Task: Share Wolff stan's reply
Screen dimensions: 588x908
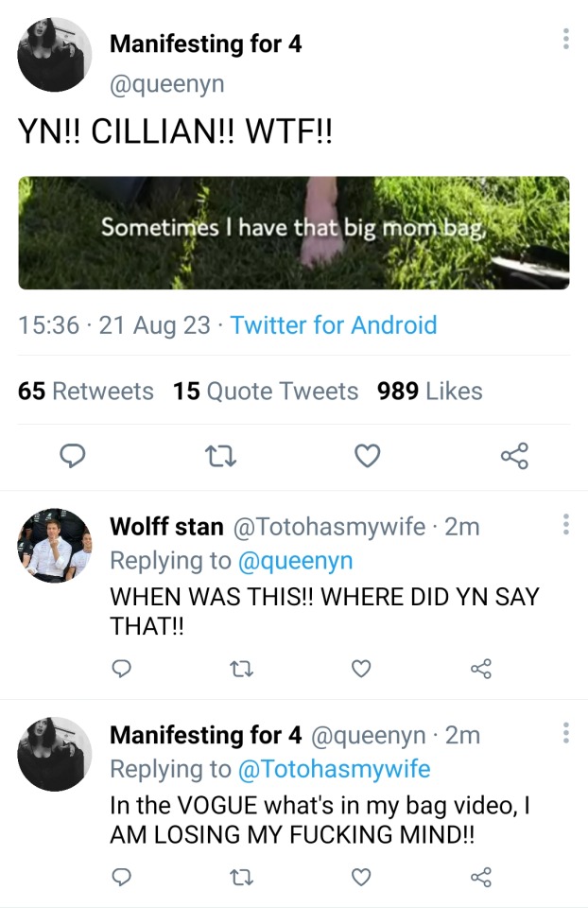Action: pos(481,669)
